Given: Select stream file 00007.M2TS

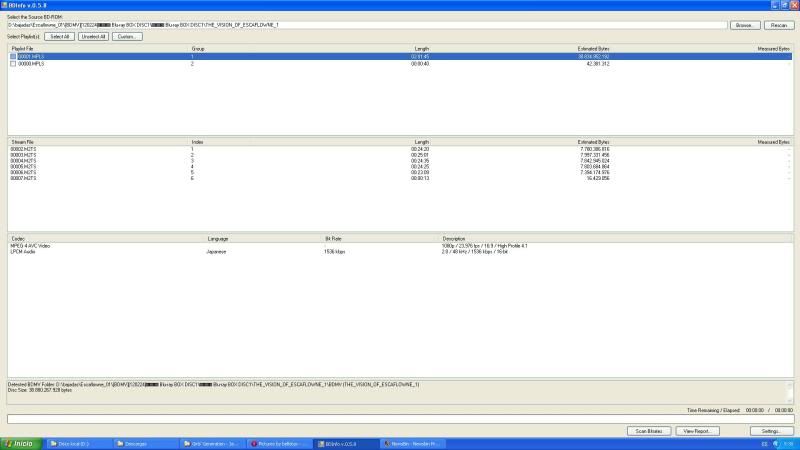Looking at the screenshot, I should 23,179.
